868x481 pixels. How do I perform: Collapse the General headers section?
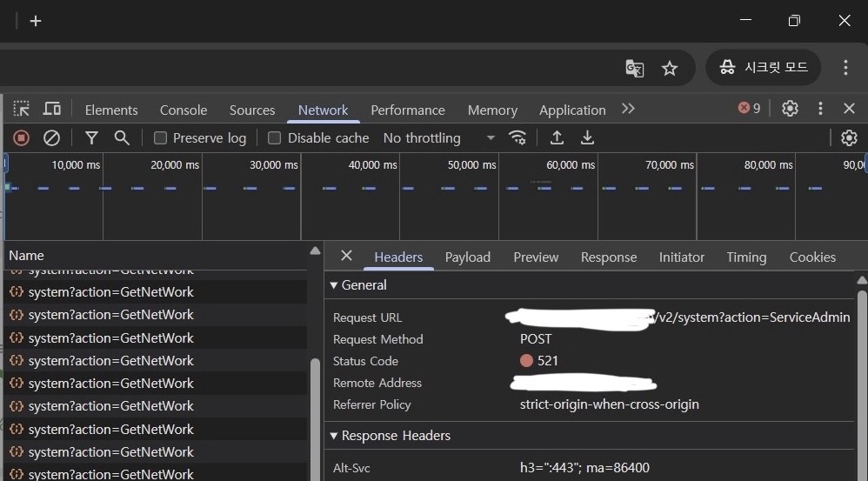[334, 285]
